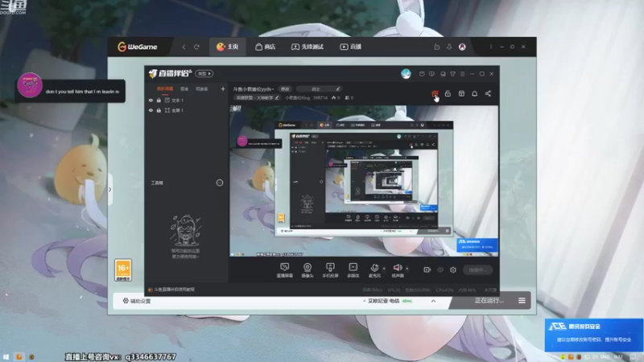
Task: Toggle visibility of 全屏 1 source
Action: point(151,110)
